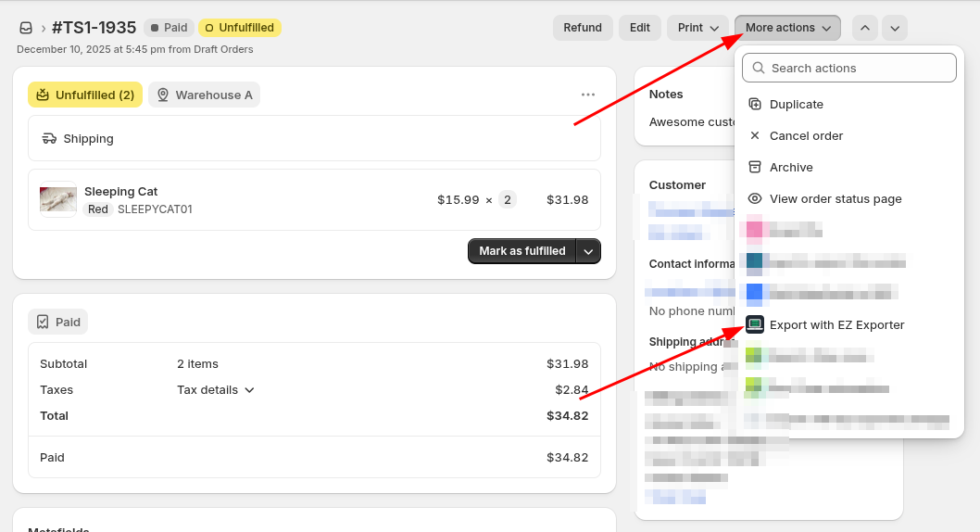Click the Archive box icon
The width and height of the screenshot is (980, 532).
[x=755, y=167]
